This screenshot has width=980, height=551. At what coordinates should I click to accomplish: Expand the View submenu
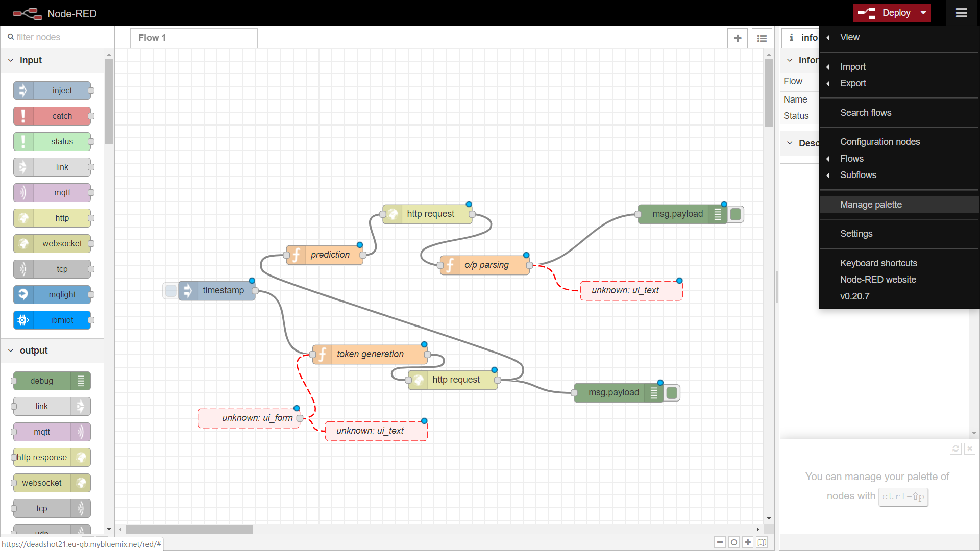coord(899,37)
